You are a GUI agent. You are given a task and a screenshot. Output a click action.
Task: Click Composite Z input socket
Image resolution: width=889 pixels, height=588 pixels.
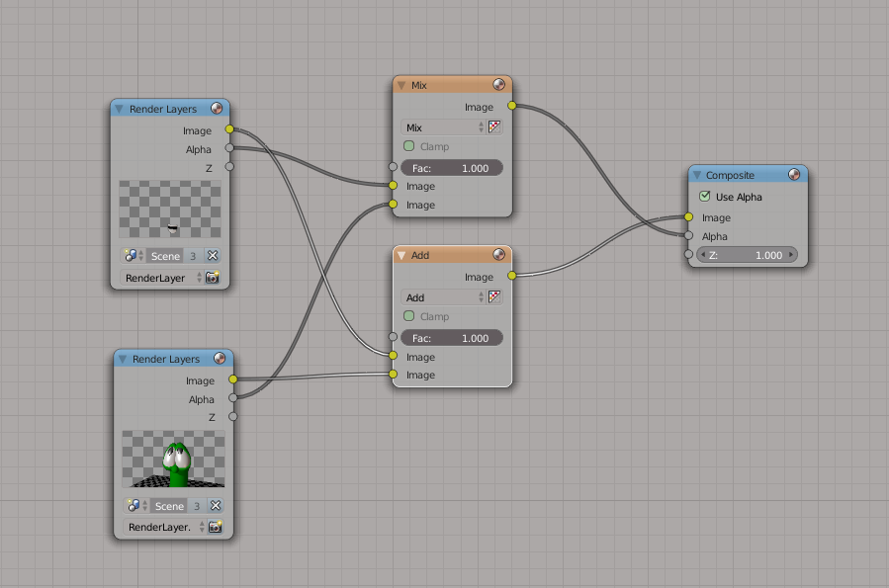pos(688,254)
